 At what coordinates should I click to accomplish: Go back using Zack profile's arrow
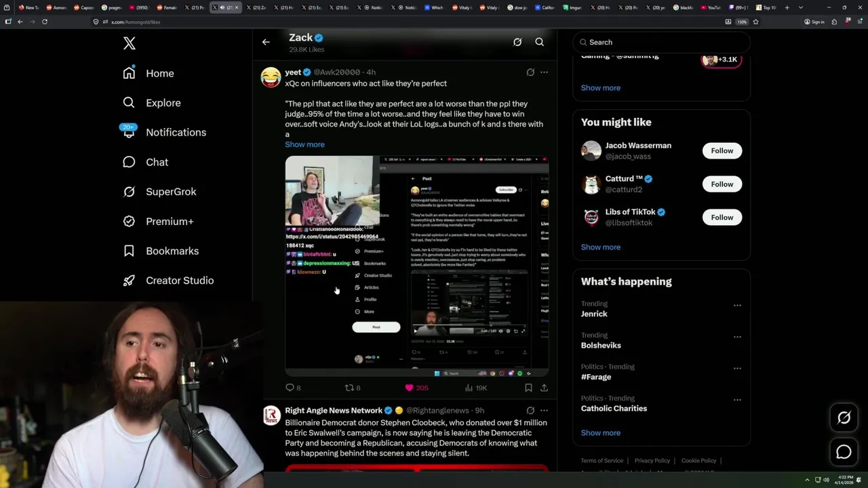(x=266, y=42)
